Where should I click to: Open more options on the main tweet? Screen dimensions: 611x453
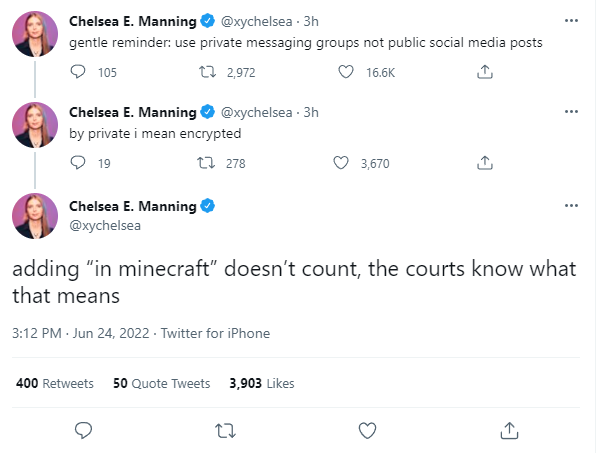tap(571, 206)
